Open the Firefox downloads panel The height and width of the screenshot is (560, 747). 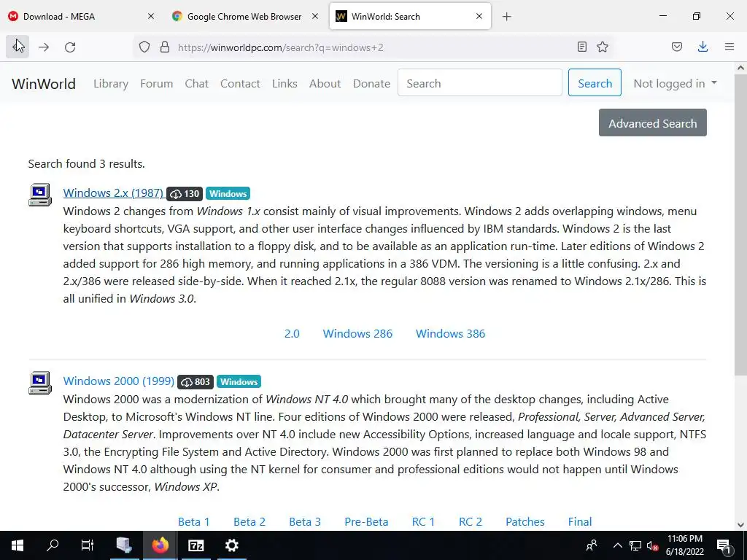click(703, 47)
